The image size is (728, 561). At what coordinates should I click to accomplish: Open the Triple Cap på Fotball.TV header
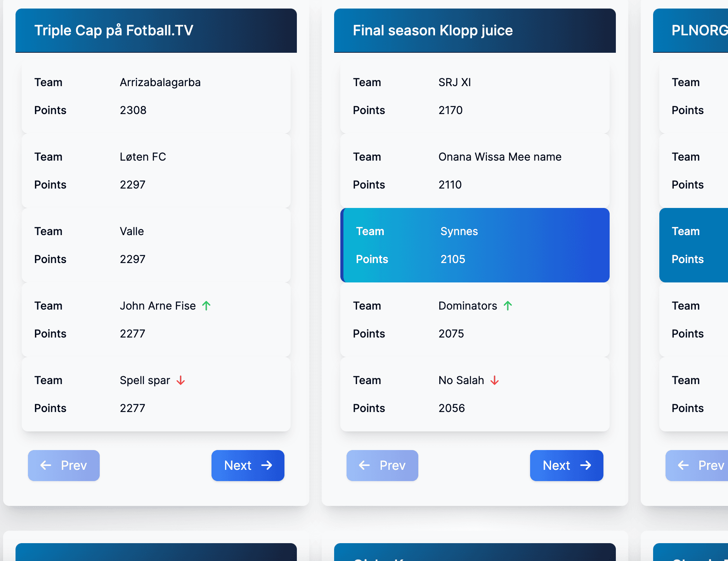156,30
